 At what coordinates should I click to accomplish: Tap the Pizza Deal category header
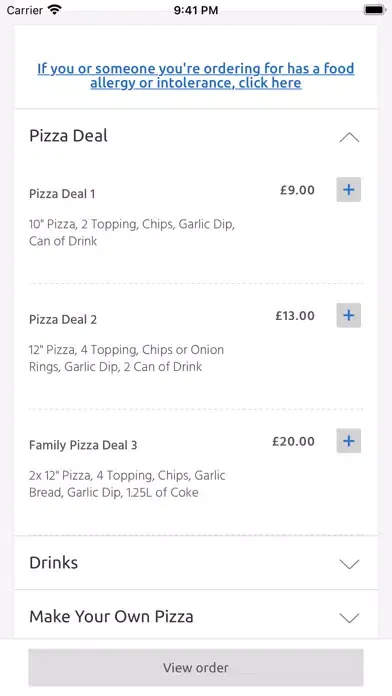pyautogui.click(x=196, y=136)
